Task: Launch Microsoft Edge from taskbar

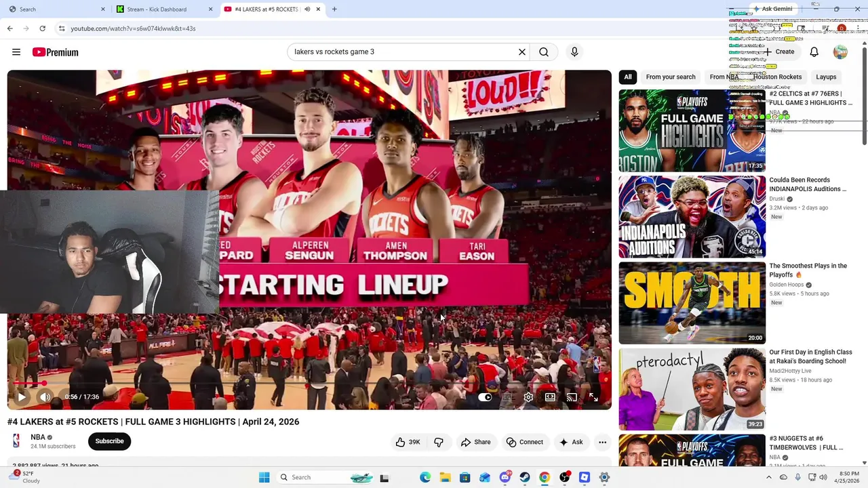Action: [x=425, y=477]
